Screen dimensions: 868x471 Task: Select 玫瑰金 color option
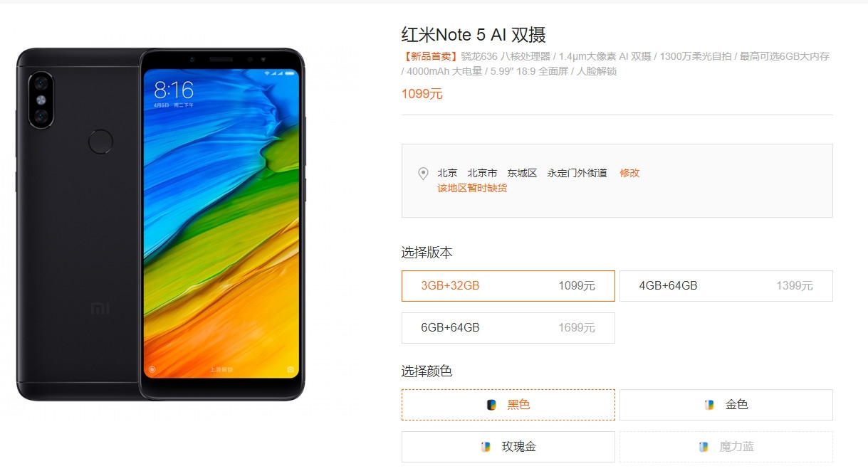click(508, 447)
